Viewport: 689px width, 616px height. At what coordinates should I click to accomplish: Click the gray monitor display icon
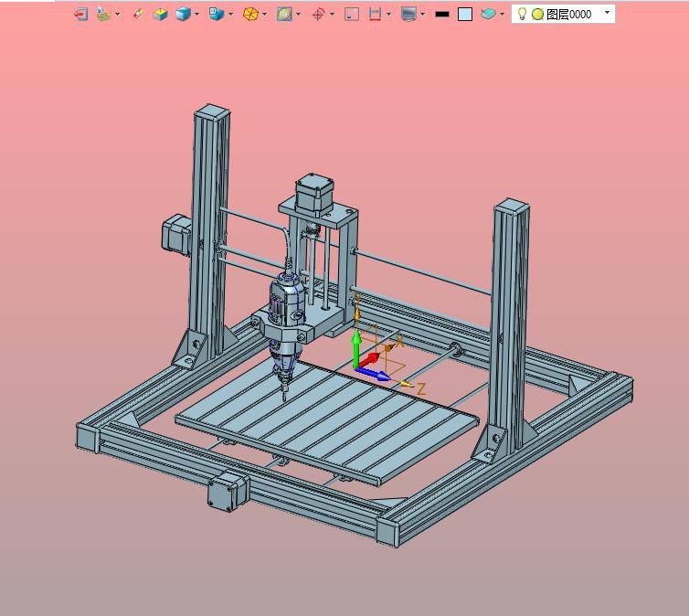408,15
